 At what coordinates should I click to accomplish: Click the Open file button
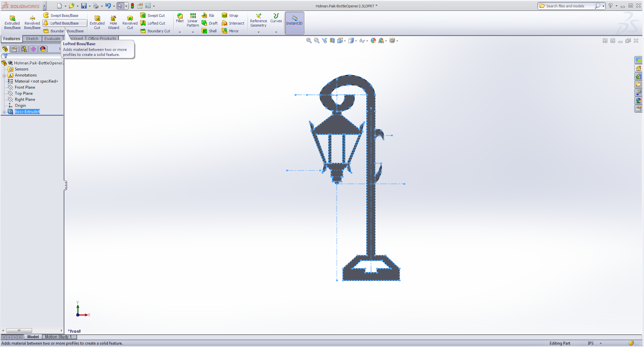pos(72,6)
